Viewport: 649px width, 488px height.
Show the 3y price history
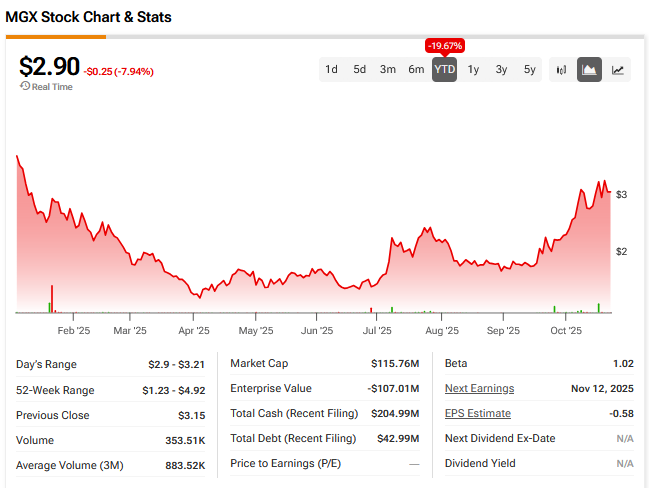501,70
